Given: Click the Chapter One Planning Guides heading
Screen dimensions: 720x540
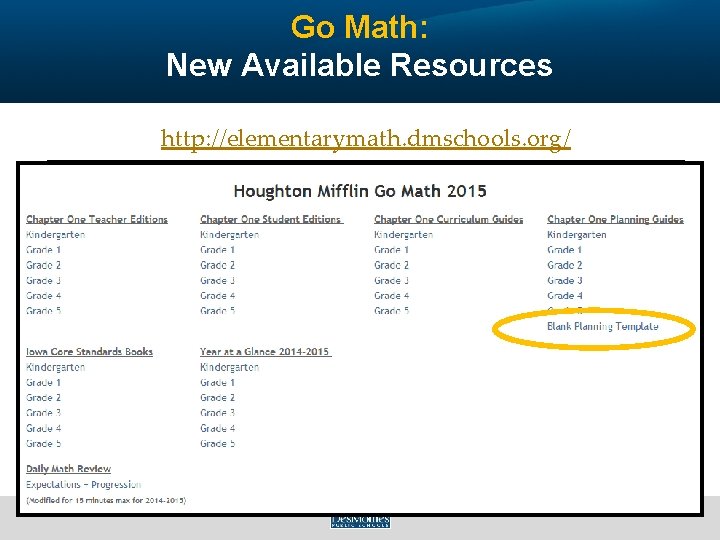Looking at the screenshot, I should (615, 219).
